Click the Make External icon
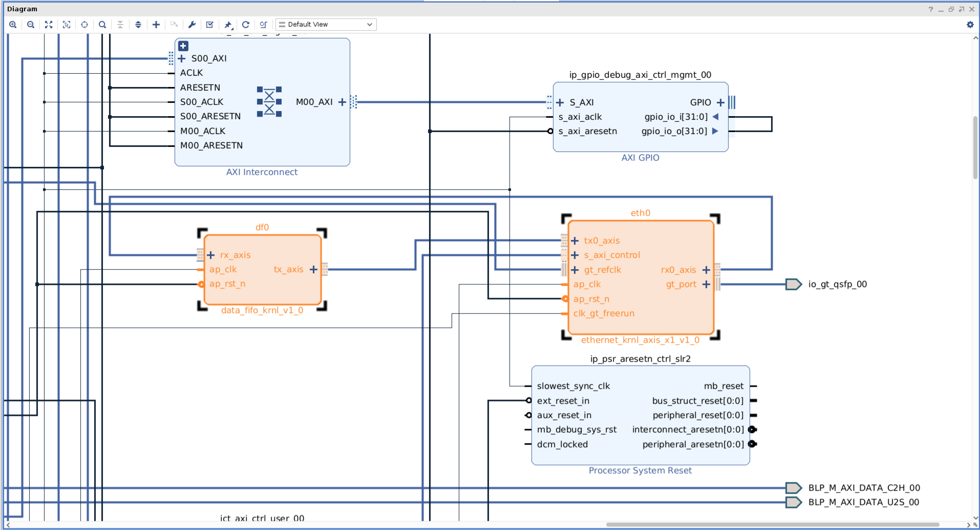 [x=174, y=25]
